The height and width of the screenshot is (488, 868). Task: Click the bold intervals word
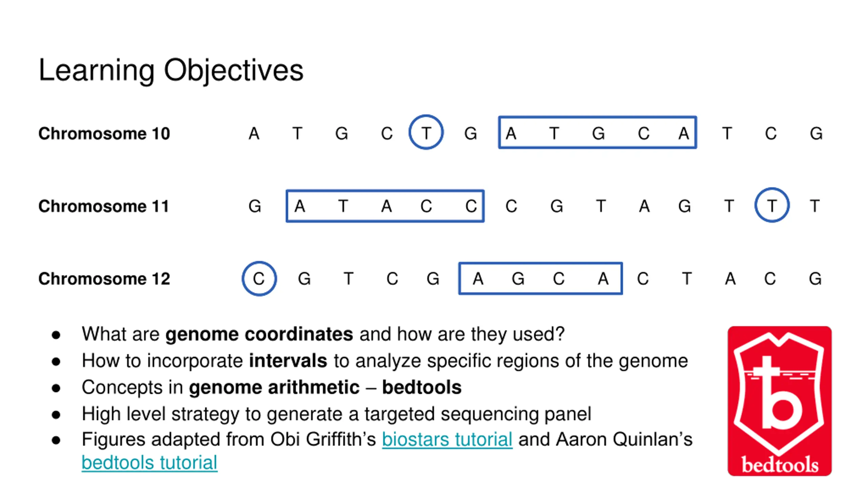[x=288, y=361]
